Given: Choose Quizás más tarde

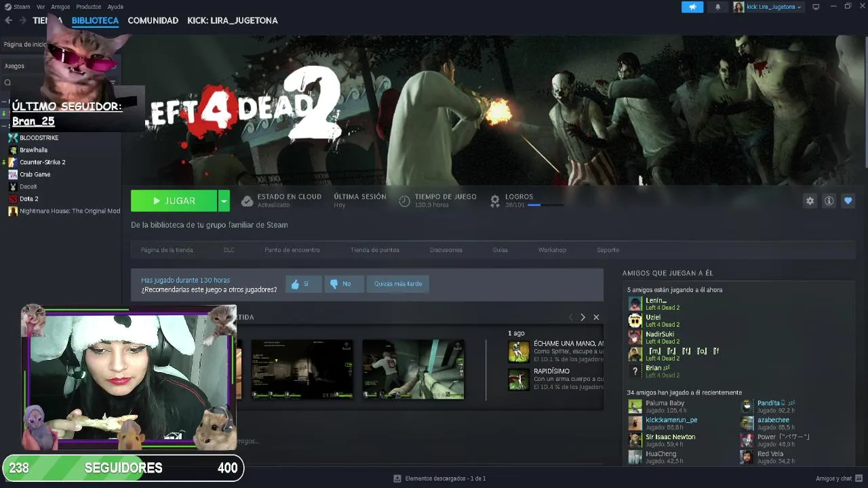Looking at the screenshot, I should (398, 284).
